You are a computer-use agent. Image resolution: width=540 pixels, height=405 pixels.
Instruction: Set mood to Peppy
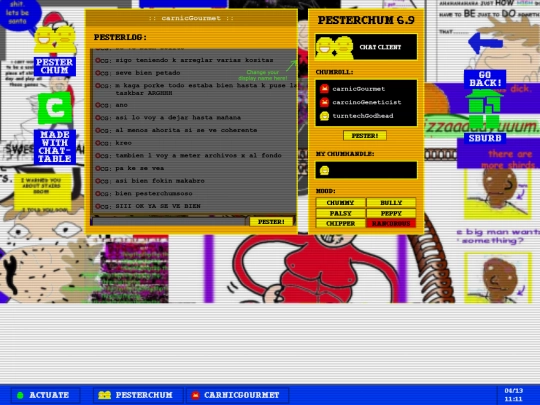click(391, 213)
